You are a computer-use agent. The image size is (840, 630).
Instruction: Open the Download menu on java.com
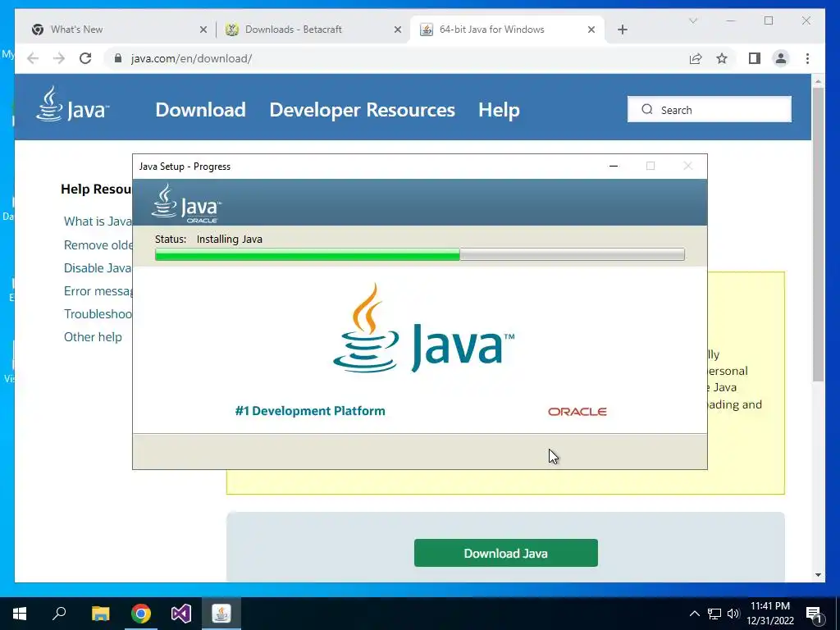[200, 110]
